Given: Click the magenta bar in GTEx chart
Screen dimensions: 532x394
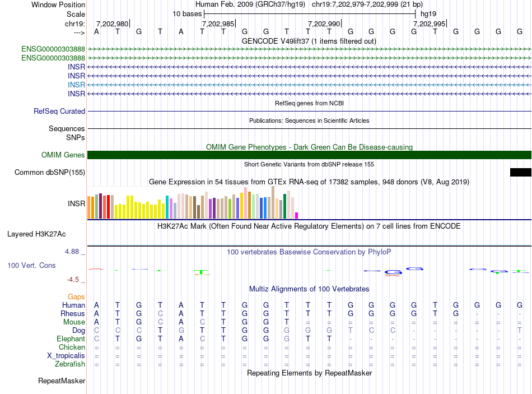Looking at the screenshot, I should [x=297, y=215].
